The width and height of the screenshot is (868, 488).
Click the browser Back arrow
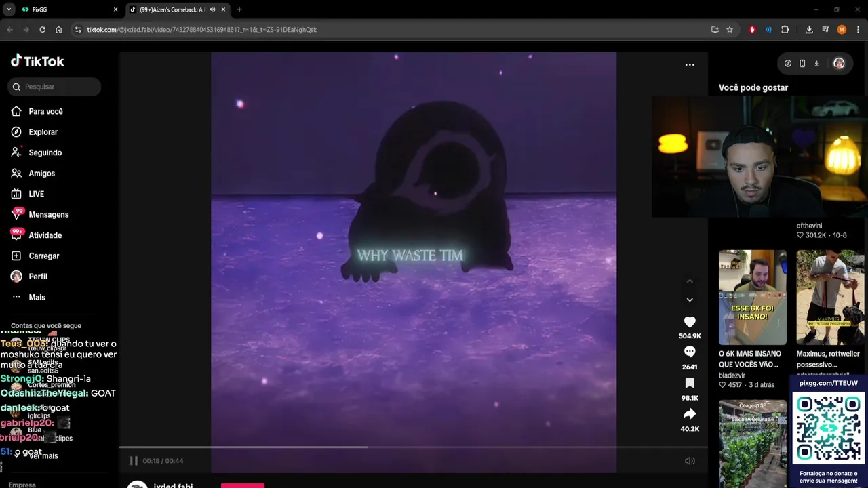pyautogui.click(x=10, y=30)
